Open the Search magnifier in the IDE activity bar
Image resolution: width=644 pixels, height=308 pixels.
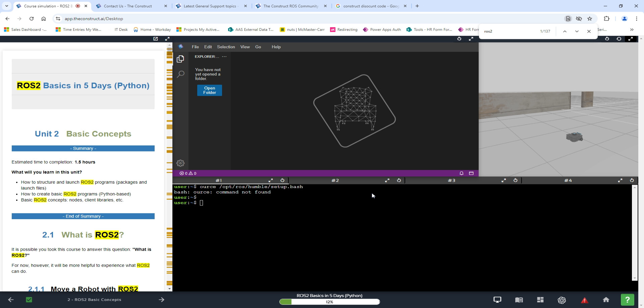[180, 74]
